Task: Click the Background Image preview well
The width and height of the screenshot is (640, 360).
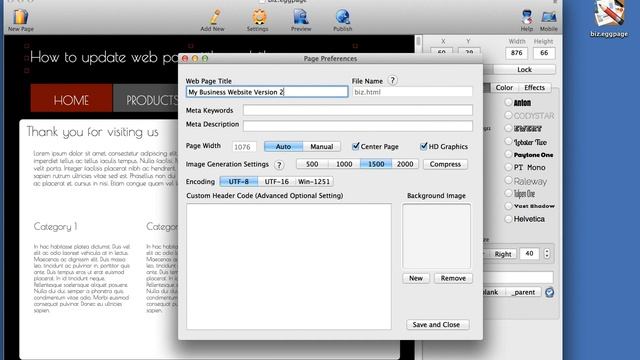Action: click(x=436, y=236)
